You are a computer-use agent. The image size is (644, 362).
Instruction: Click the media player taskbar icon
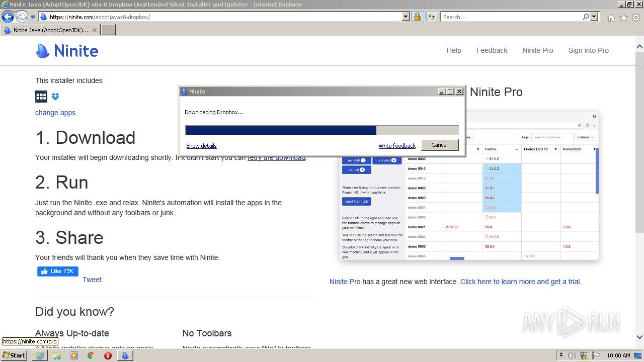[74, 355]
